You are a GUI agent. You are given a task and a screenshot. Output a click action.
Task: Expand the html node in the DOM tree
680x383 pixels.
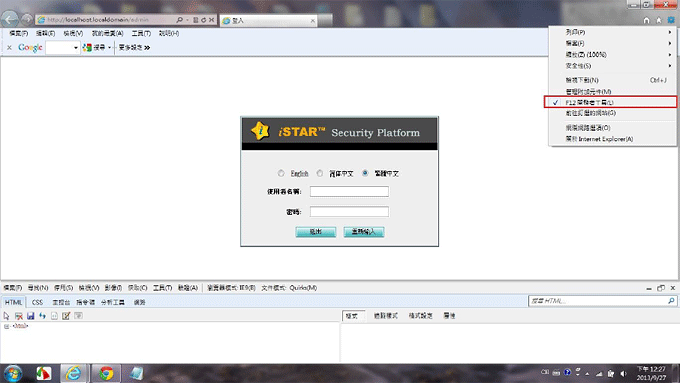point(6,326)
